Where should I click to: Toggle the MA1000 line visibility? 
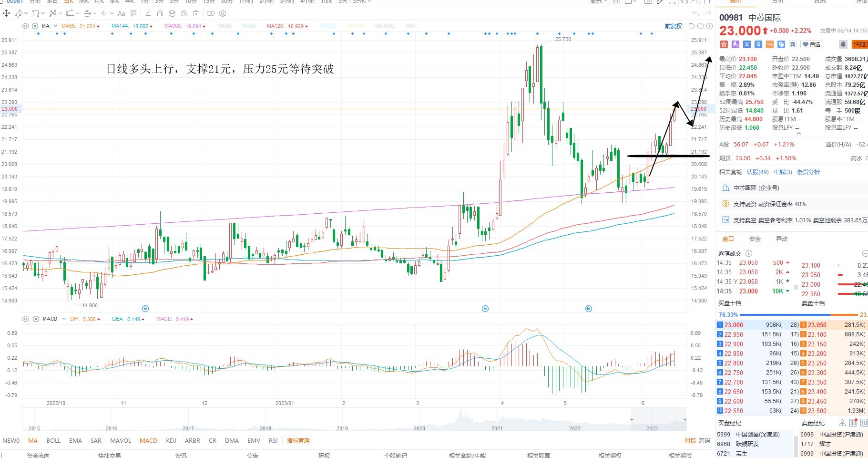[x=385, y=26]
